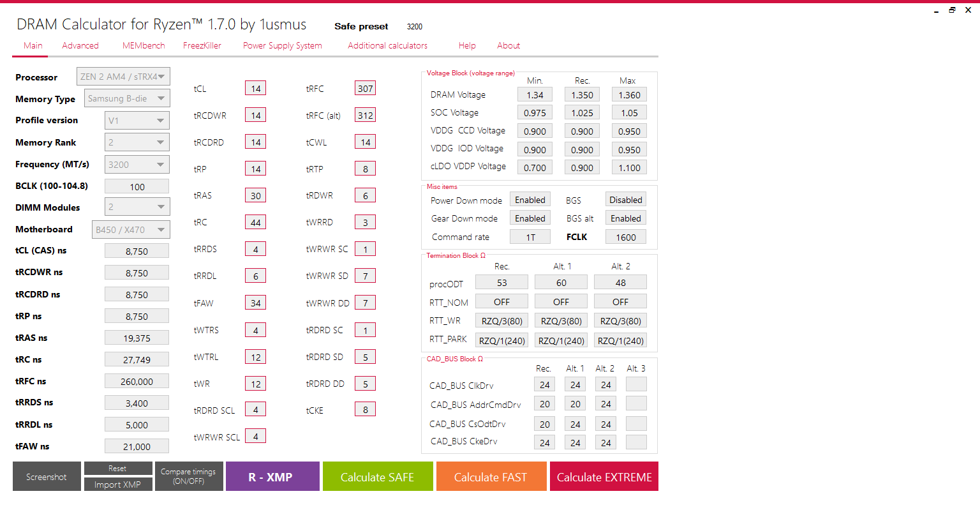Select the tWRWR SCL value box
The image size is (980, 526).
tap(255, 436)
